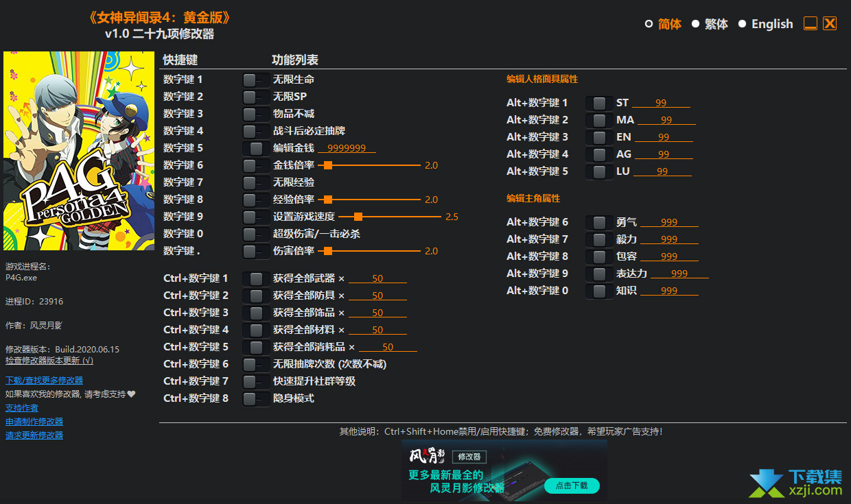The image size is (851, 504).
Task: Toggle AG persona attribute switch
Action: 599,154
